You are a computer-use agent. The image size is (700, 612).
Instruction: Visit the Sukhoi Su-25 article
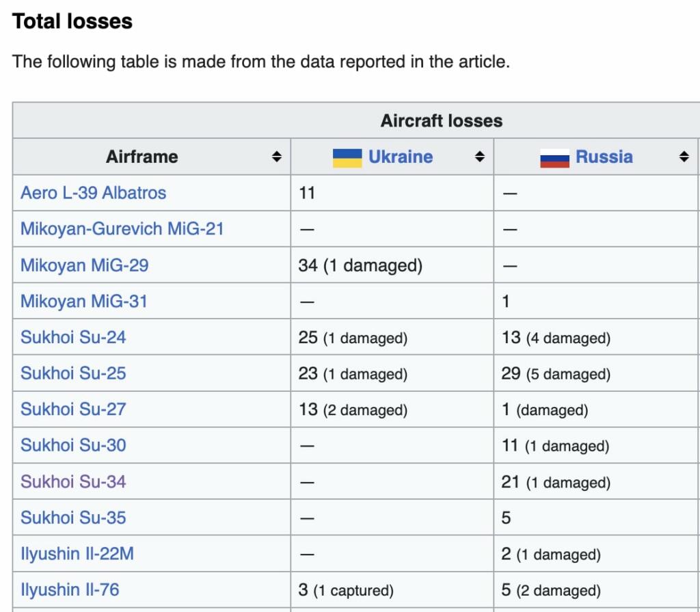(x=73, y=373)
